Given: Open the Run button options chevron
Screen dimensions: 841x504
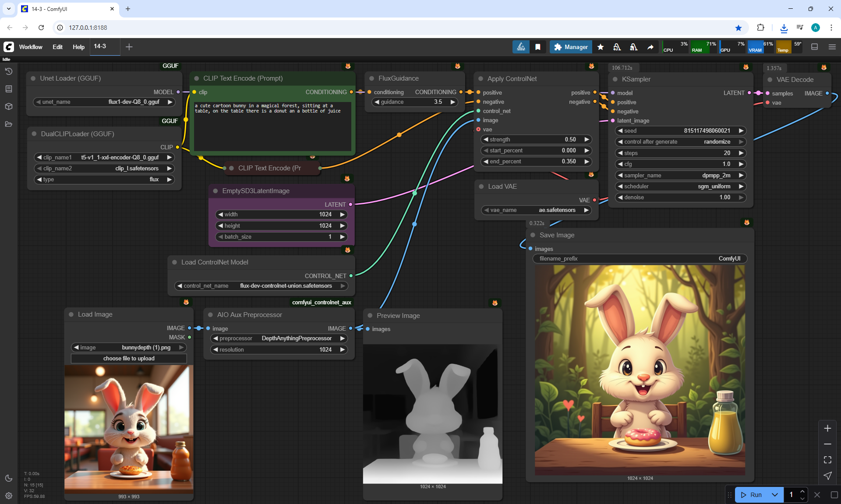Looking at the screenshot, I should tap(775, 495).
